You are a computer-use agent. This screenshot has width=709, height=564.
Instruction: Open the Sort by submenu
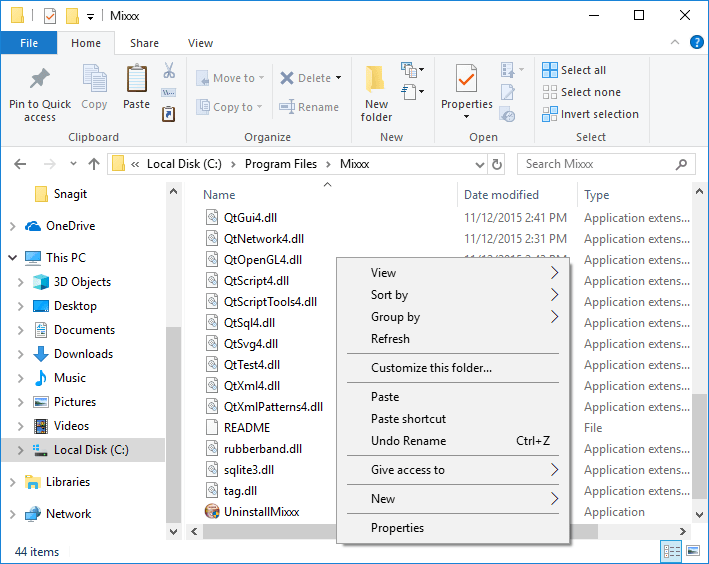(453, 295)
